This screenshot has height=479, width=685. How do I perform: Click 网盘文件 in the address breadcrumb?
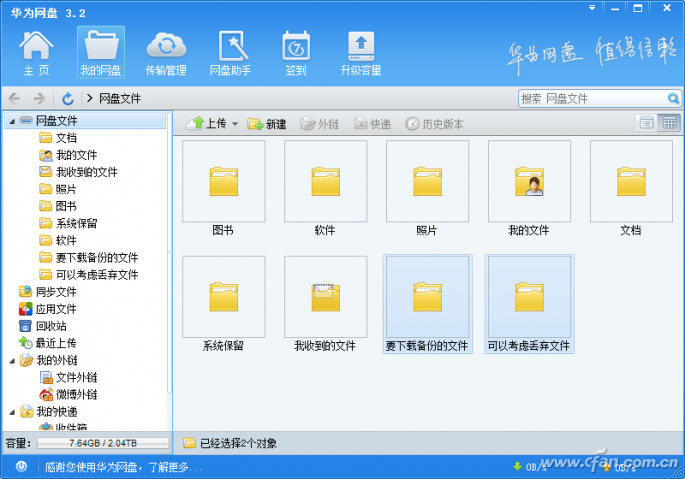click(119, 98)
